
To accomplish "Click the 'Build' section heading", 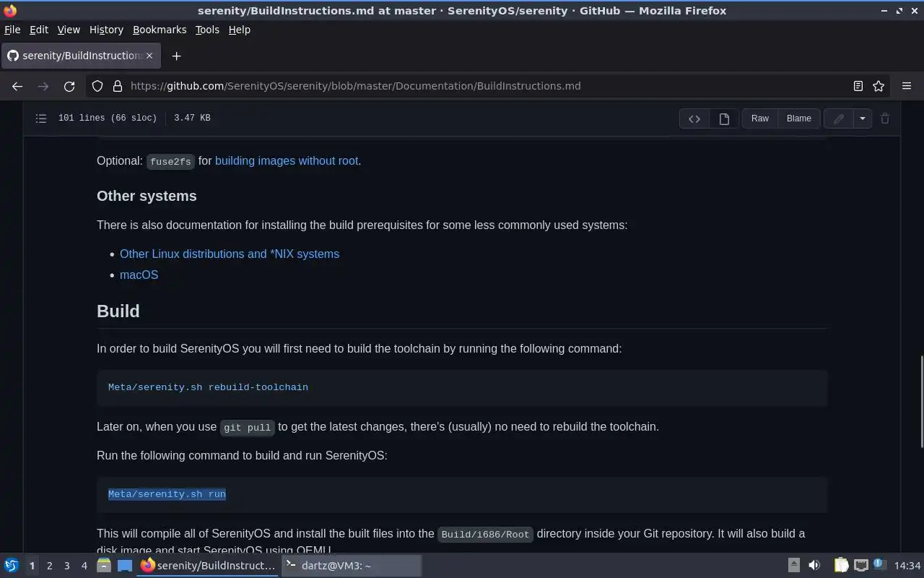I will tap(118, 311).
